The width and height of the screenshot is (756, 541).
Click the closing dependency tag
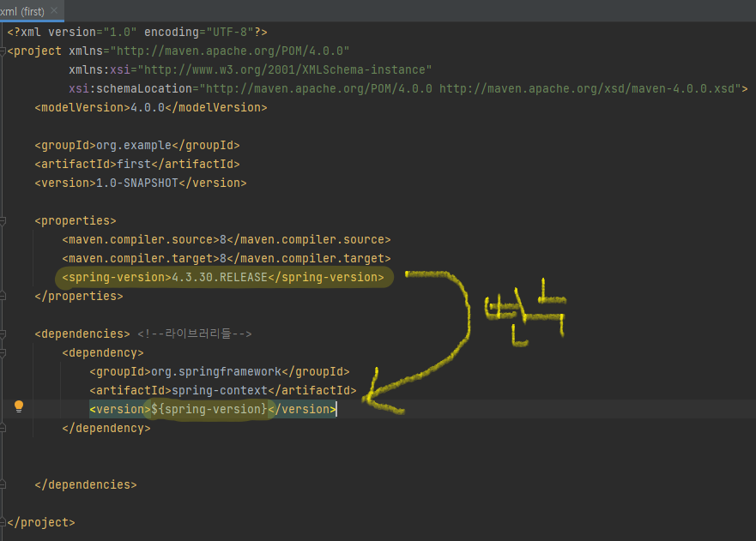tap(107, 428)
